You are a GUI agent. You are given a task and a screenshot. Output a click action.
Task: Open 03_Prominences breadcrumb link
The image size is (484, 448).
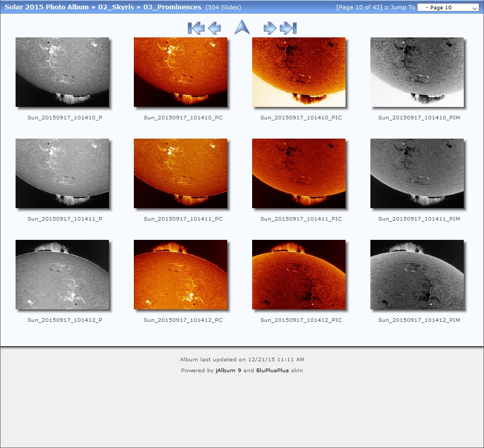[172, 7]
